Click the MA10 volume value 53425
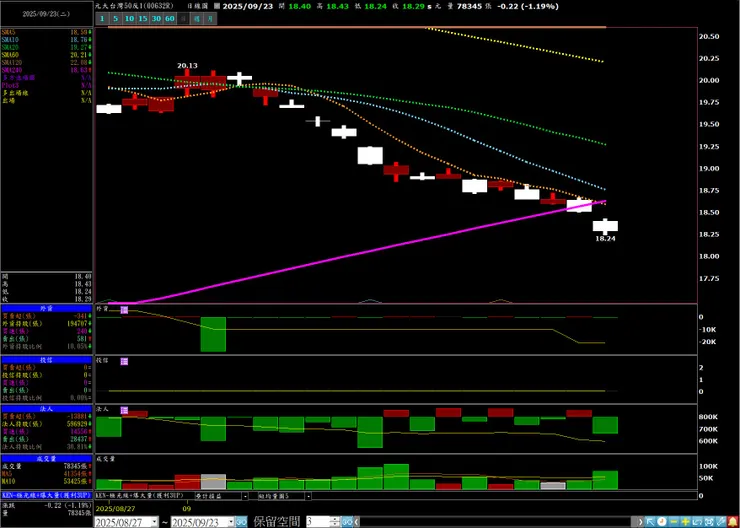 coord(76,481)
